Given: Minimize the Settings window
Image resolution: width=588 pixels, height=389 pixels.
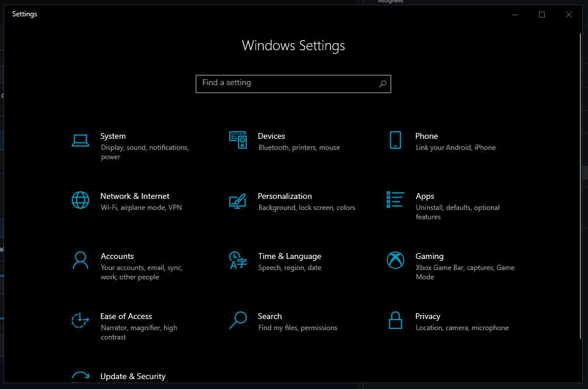Looking at the screenshot, I should tap(515, 15).
